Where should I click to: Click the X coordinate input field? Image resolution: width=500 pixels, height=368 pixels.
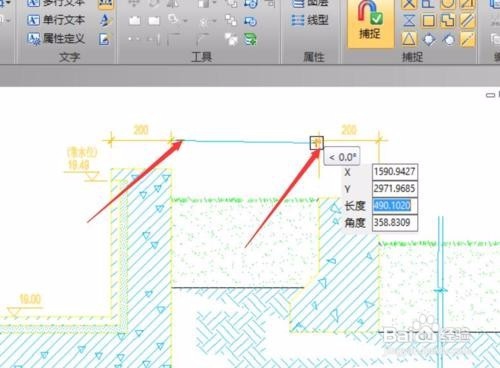click(x=395, y=172)
